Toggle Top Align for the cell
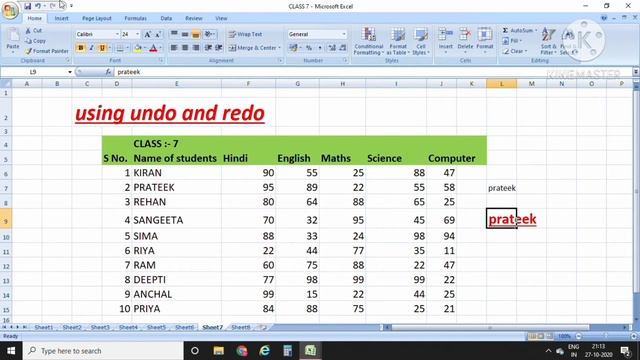The width and height of the screenshot is (640, 360). click(174, 34)
